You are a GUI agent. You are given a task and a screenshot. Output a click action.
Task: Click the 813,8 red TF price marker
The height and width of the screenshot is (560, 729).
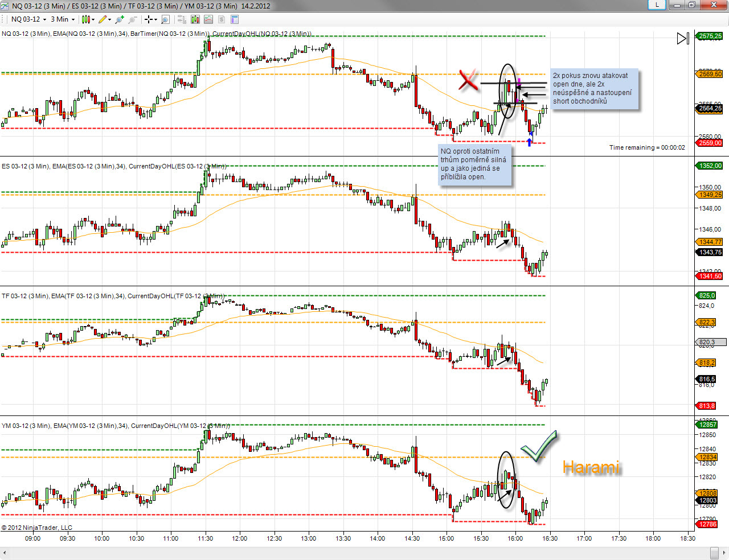pyautogui.click(x=707, y=406)
